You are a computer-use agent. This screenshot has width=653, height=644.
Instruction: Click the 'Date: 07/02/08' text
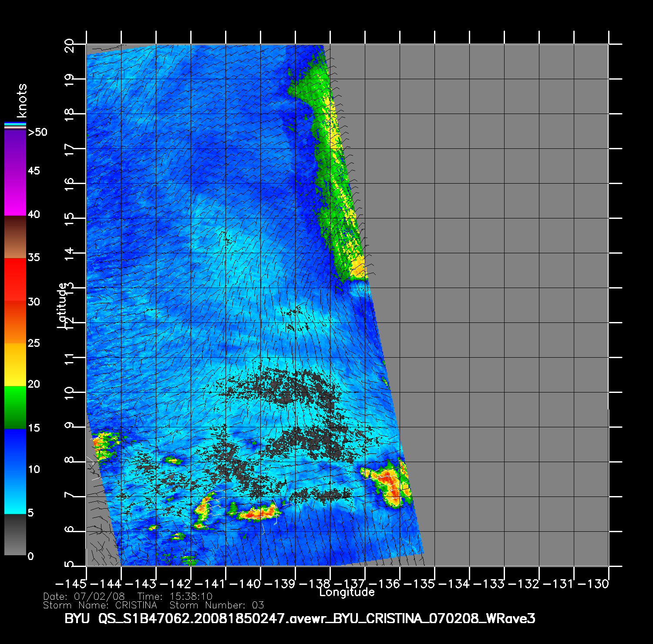tap(84, 597)
